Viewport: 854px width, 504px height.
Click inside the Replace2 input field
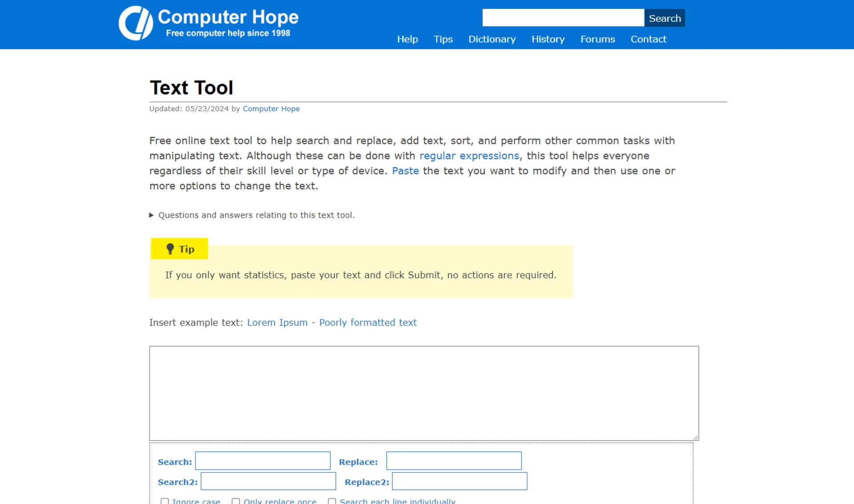click(x=459, y=481)
